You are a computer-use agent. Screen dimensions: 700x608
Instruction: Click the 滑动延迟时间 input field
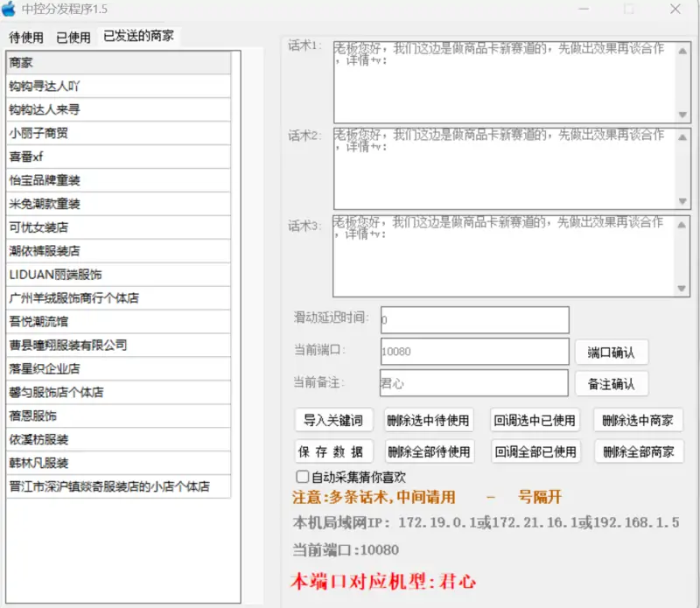[472, 318]
